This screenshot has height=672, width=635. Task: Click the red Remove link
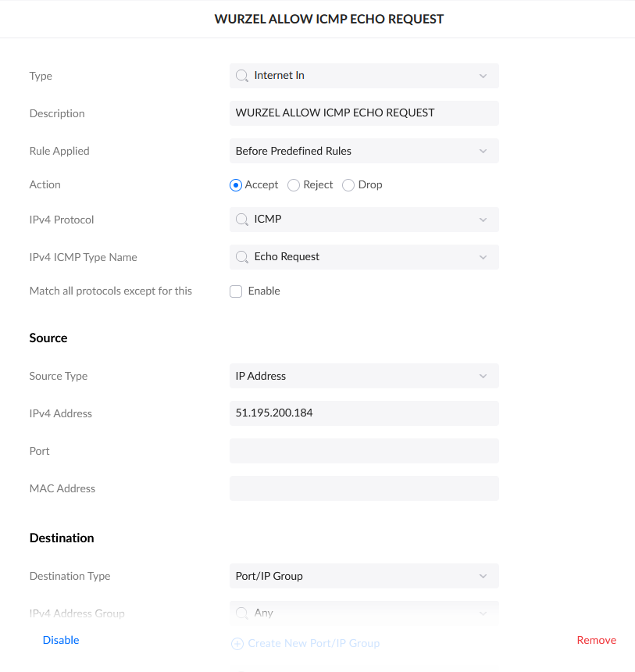596,640
